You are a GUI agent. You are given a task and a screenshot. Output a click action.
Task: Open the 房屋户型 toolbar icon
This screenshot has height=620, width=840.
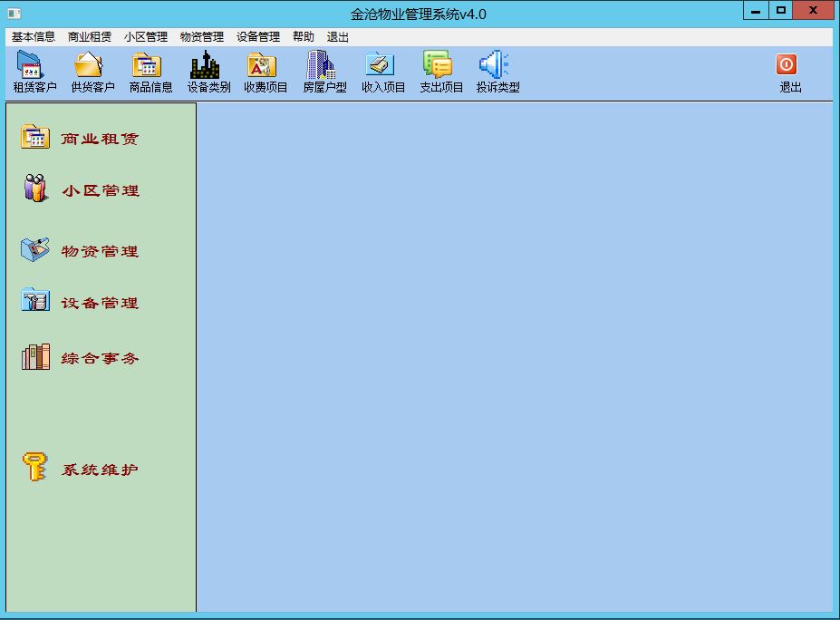pos(321,65)
